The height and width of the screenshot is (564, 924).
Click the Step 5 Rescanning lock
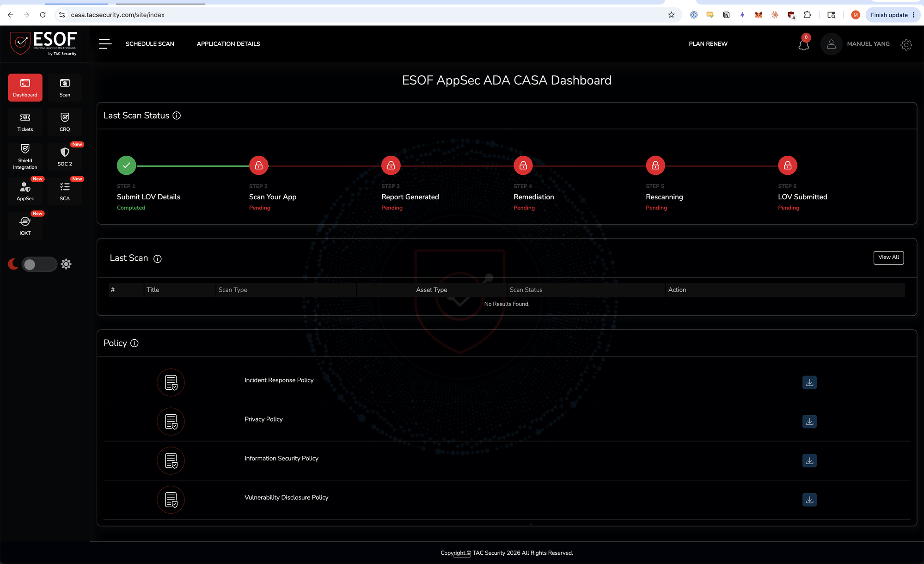[655, 166]
